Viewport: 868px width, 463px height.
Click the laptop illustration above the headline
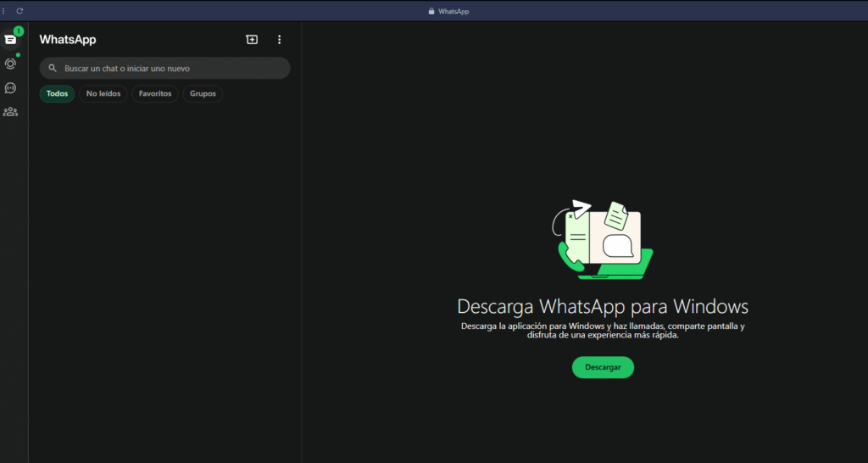tap(603, 239)
